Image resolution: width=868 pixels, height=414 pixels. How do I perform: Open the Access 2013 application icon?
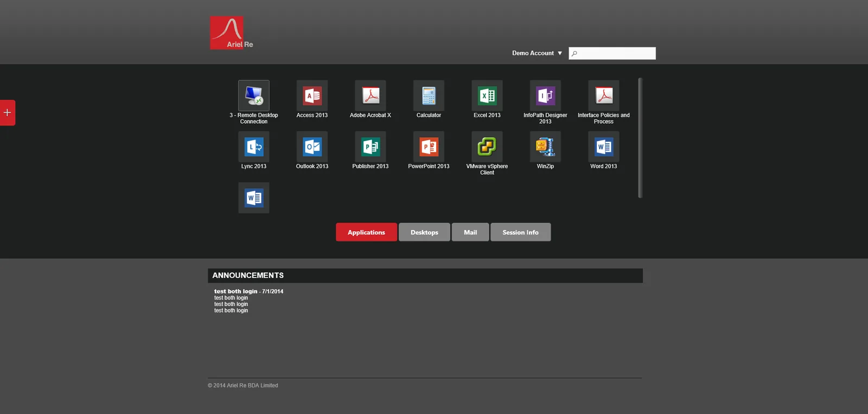click(x=312, y=96)
